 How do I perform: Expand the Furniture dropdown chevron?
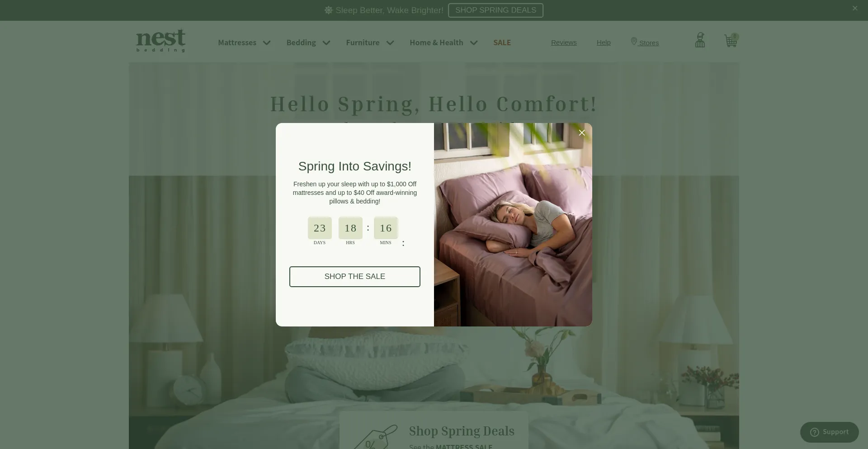[390, 43]
